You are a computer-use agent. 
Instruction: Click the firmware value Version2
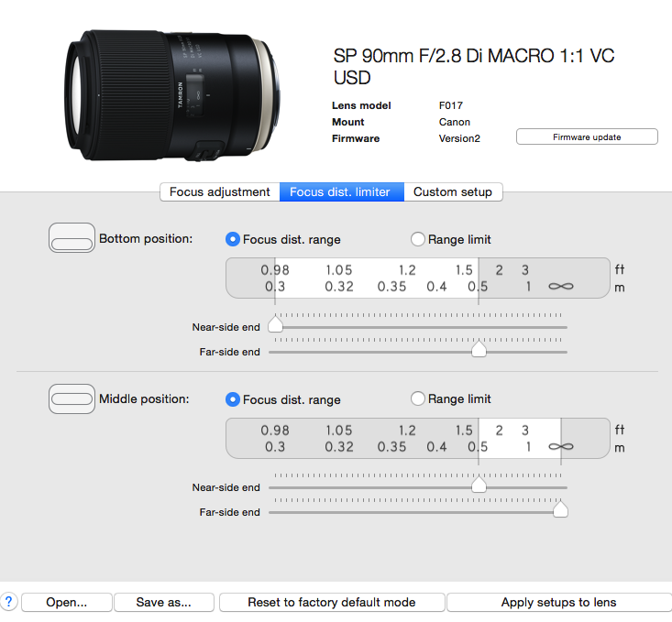[x=459, y=138]
